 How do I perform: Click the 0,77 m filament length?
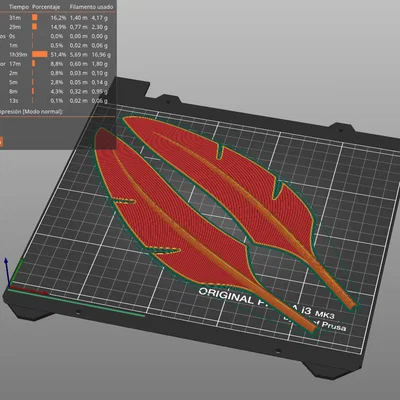tap(79, 27)
